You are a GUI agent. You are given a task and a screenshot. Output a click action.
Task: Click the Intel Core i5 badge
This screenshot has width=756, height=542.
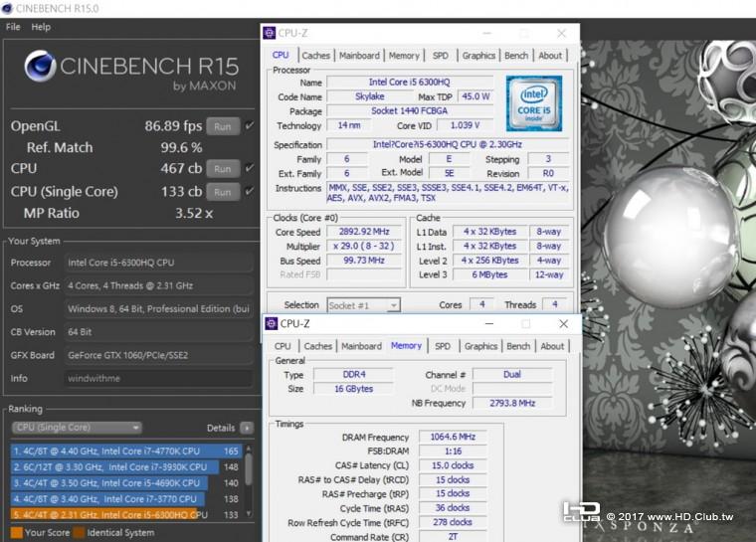533,103
